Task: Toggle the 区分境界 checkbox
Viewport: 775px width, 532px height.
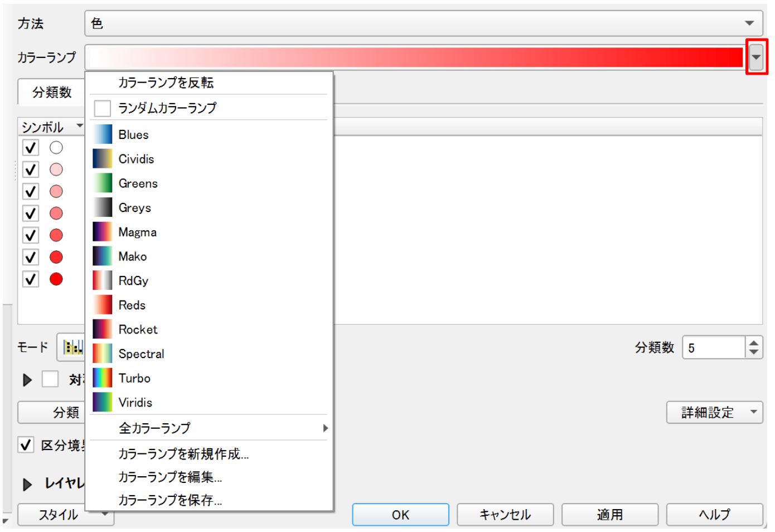Action: [26, 445]
